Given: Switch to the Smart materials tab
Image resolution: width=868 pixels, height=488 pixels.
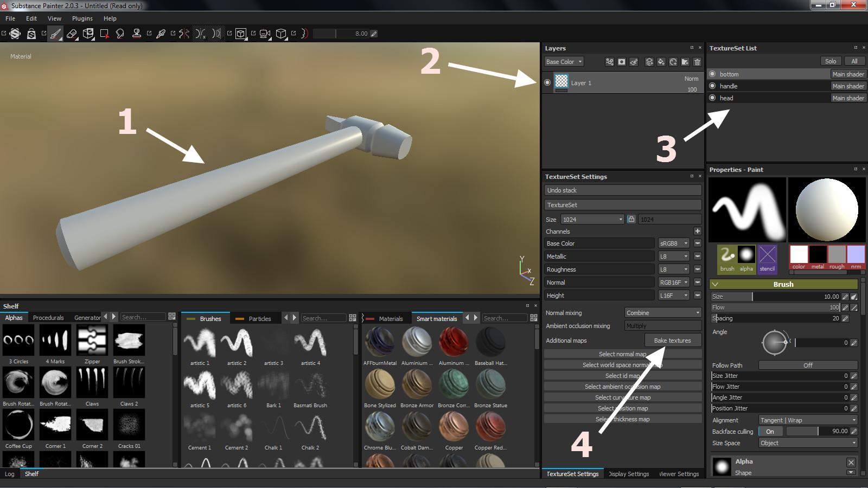Looking at the screenshot, I should coord(437,318).
